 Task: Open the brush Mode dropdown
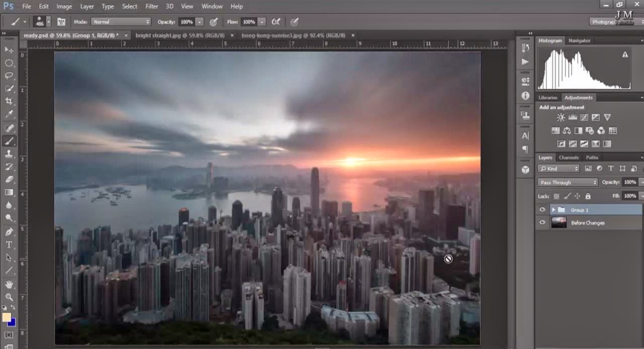[x=121, y=22]
